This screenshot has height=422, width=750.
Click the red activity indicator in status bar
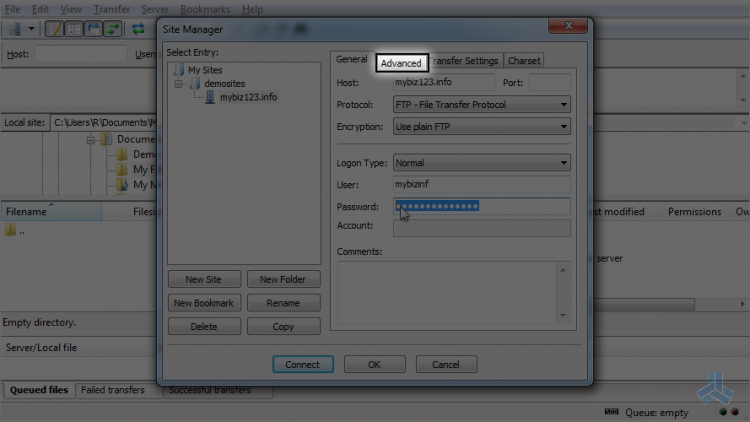[735, 412]
